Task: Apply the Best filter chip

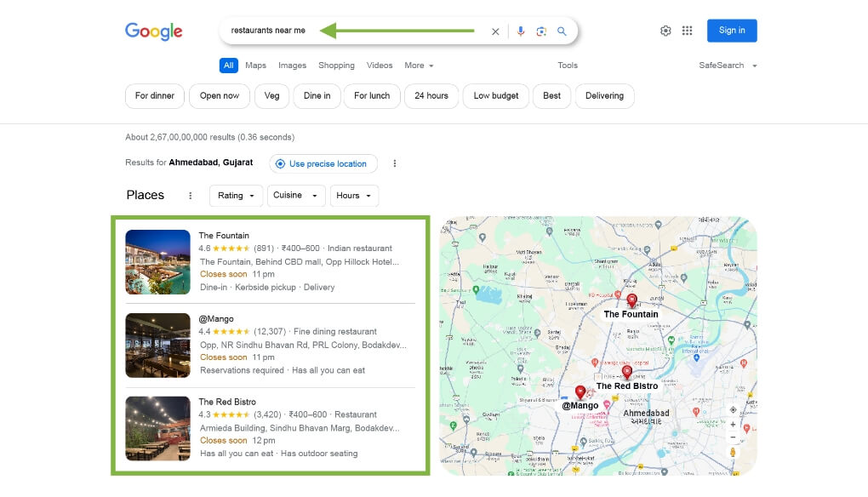Action: [552, 96]
